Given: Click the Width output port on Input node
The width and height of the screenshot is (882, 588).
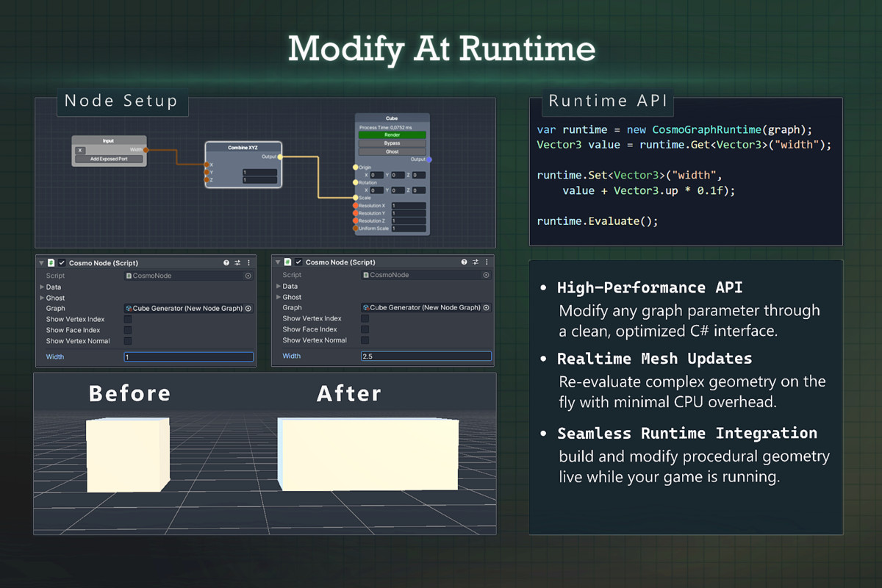Looking at the screenshot, I should coord(146,150).
